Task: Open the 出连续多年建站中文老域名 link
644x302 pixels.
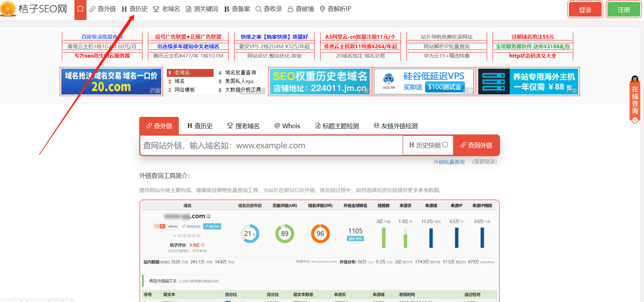Action: [x=188, y=46]
